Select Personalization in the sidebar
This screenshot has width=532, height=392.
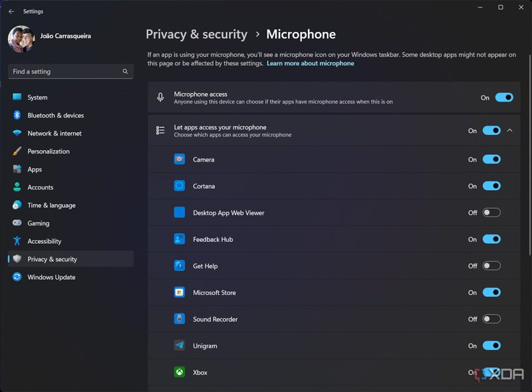[x=70, y=151]
